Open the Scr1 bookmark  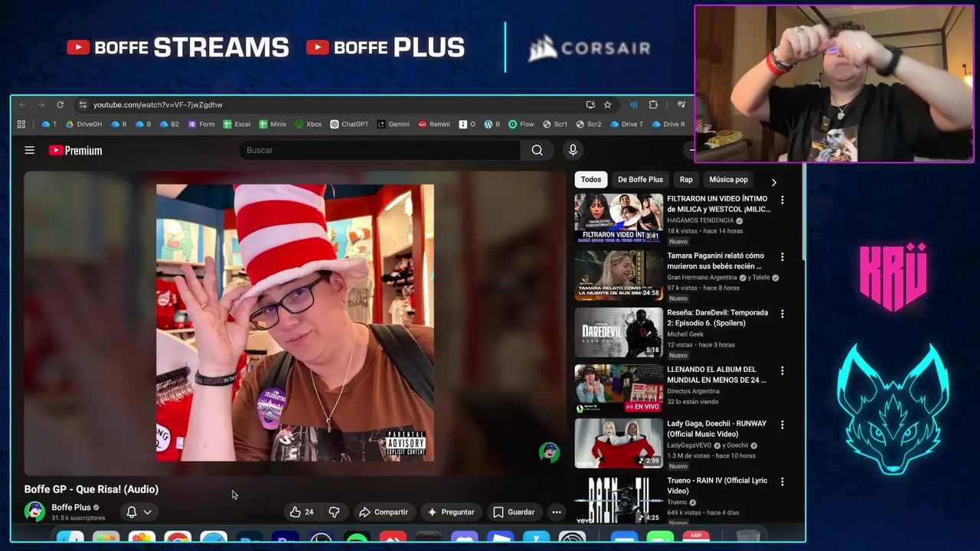[555, 124]
